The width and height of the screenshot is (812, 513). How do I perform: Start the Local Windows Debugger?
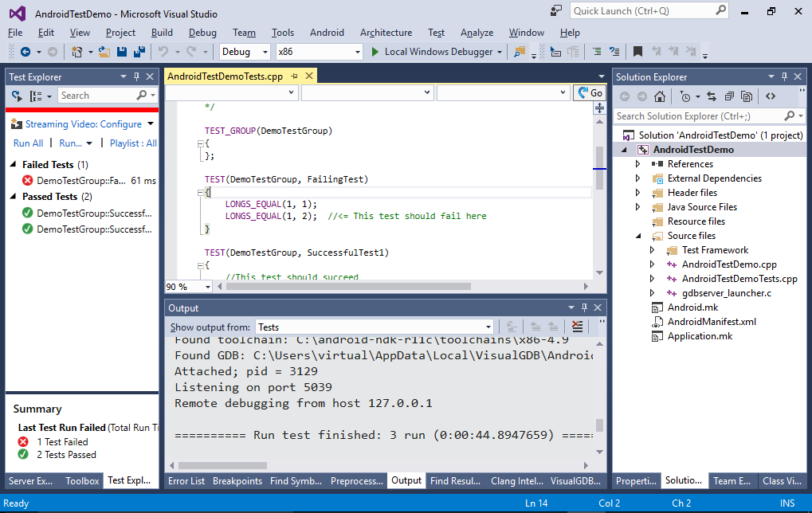point(430,52)
